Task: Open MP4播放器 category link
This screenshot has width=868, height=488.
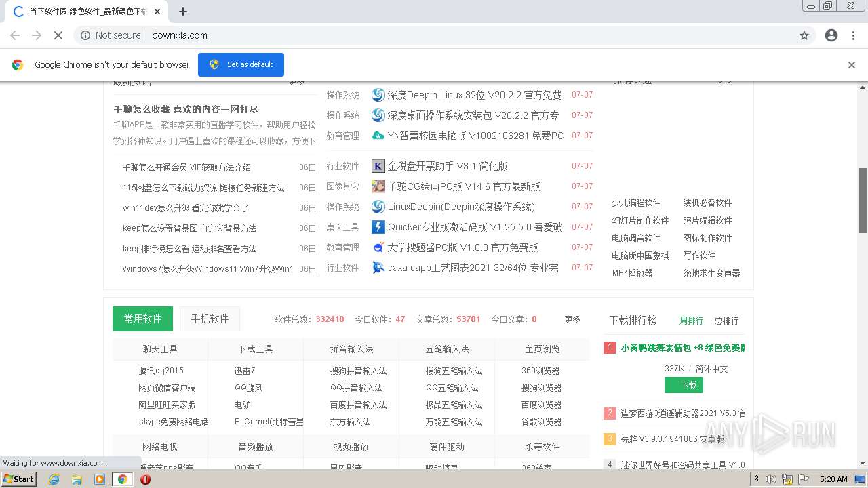Action: click(633, 273)
